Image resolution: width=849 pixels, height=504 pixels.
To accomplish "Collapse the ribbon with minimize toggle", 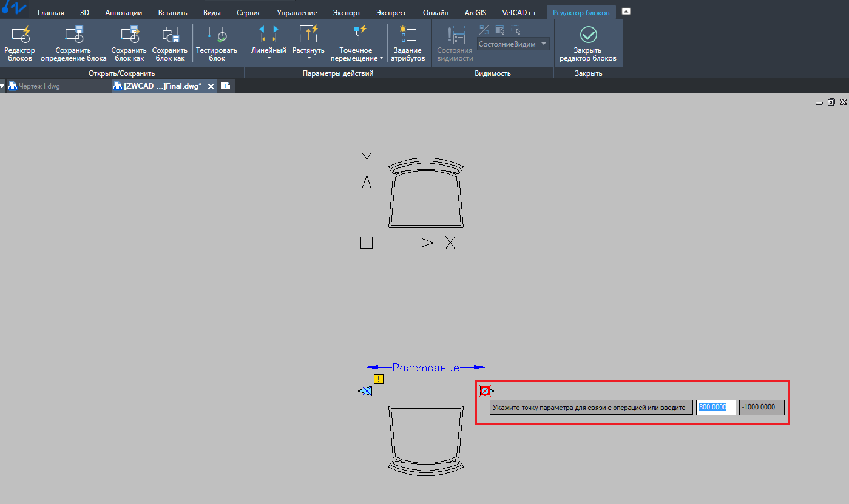I will pos(626,12).
